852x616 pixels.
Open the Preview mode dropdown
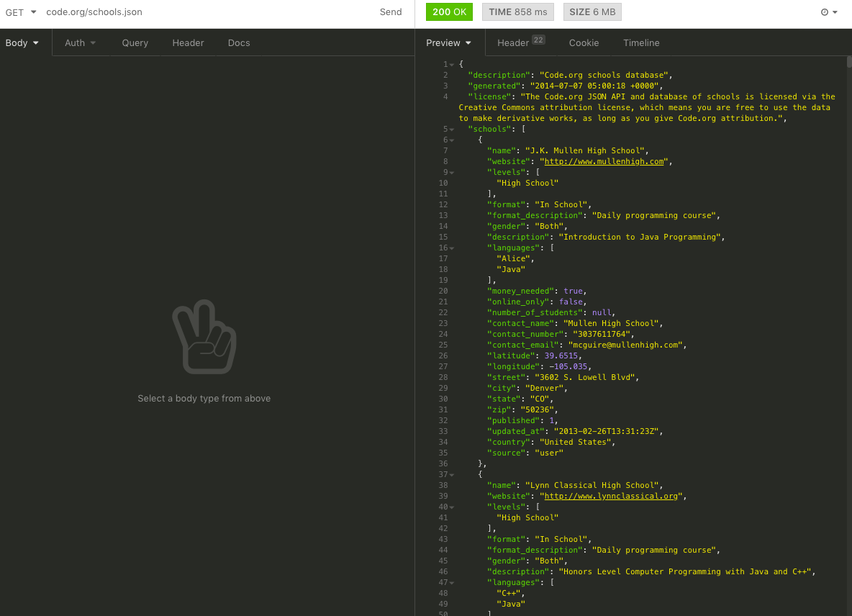pos(448,43)
